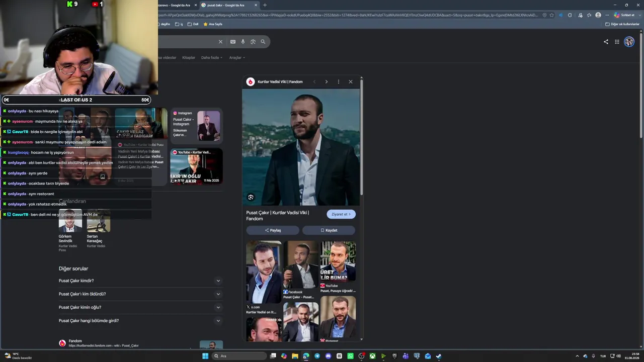Share the search results page
The height and width of the screenshot is (362, 644).
pos(606,42)
